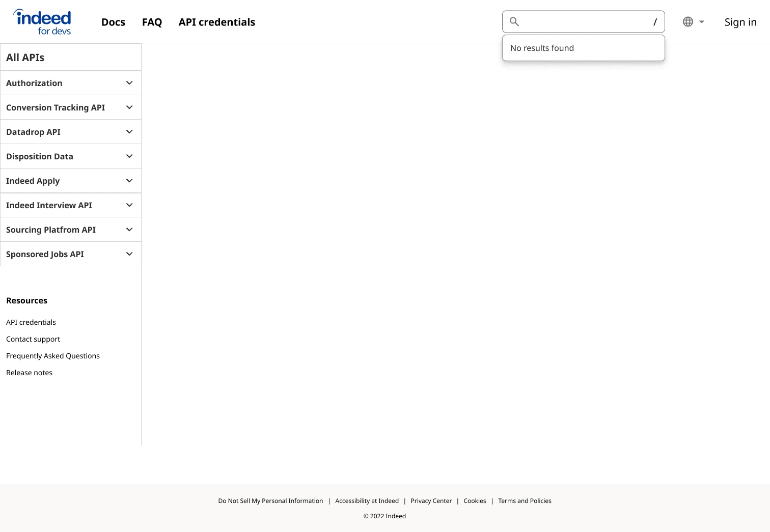This screenshot has width=770, height=532.
Task: Open Privacy Center footer link
Action: [431, 501]
